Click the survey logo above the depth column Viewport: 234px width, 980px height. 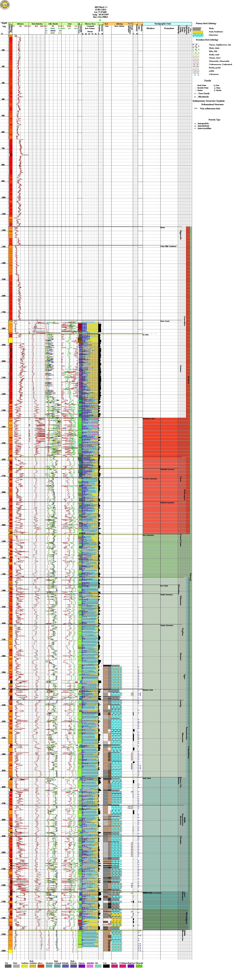tap(5, 5)
